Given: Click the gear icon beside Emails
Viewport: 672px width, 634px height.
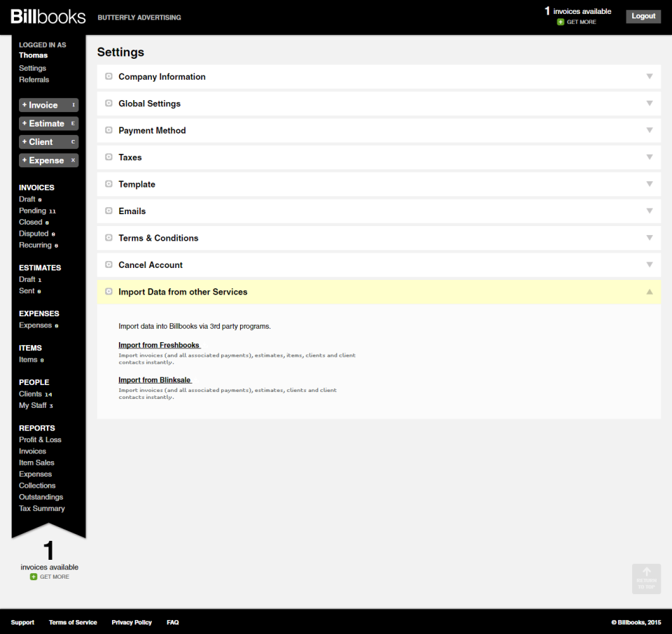Looking at the screenshot, I should tap(108, 211).
